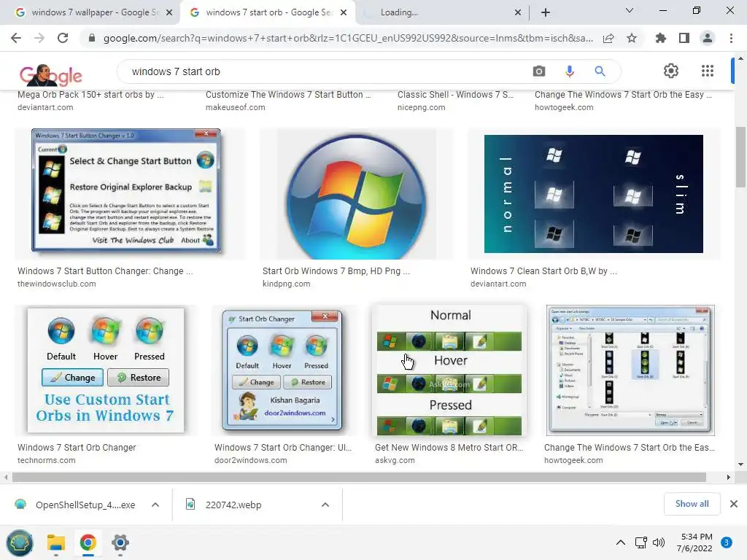The width and height of the screenshot is (747, 560).
Task: Click the lock icon in the address bar
Action: (92, 38)
